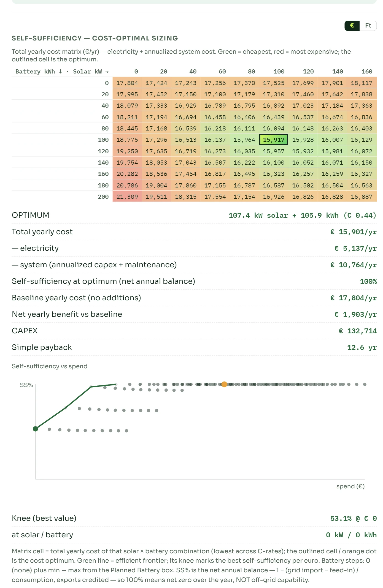383x588 pixels.
Task: Click matrix cell 17,554
Action: click(215, 197)
